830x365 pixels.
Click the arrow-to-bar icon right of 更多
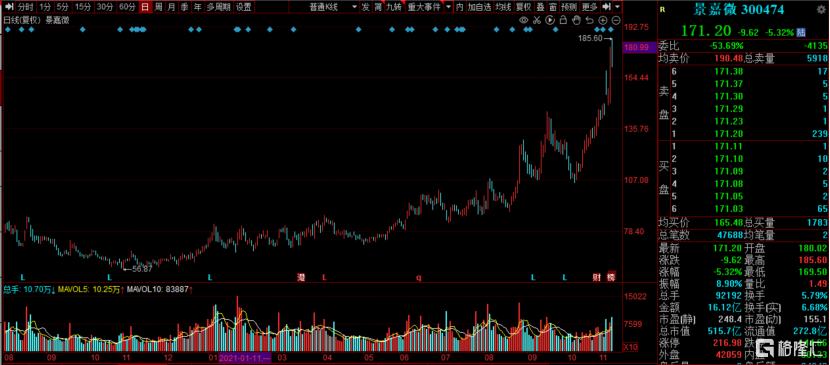tap(606, 7)
